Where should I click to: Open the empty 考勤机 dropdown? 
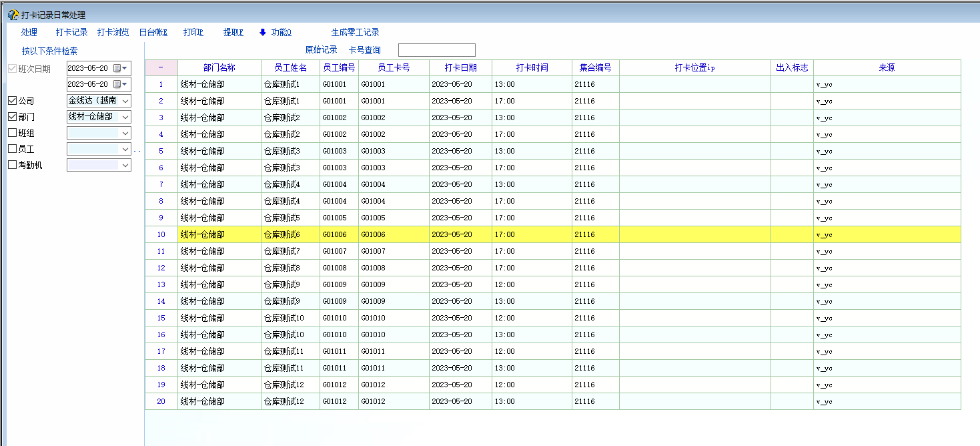[125, 165]
